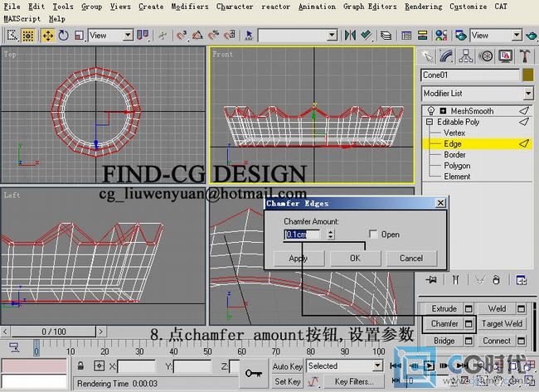Toggle the 3D Snaps icon
The width and height of the screenshot is (539, 392).
pyautogui.click(x=181, y=35)
